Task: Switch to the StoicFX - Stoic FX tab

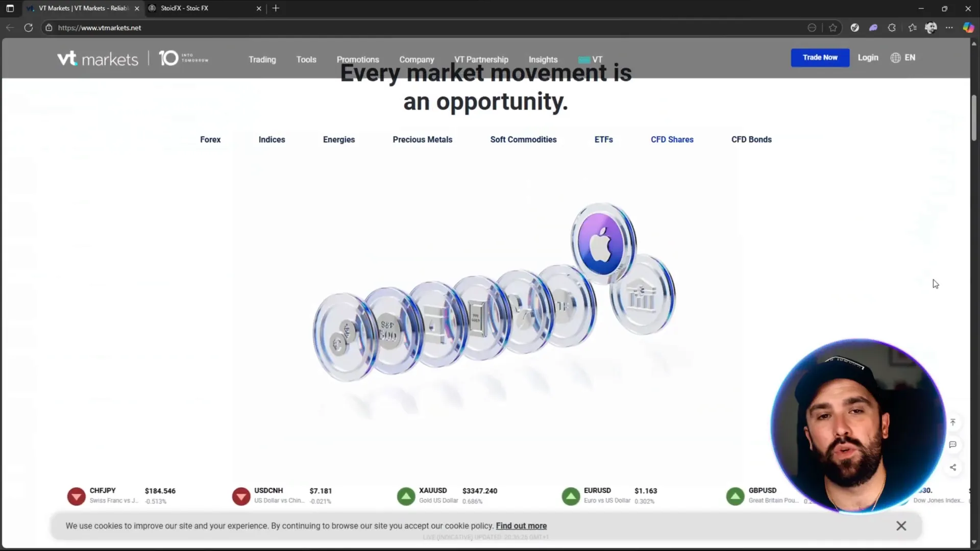Action: 205,8
